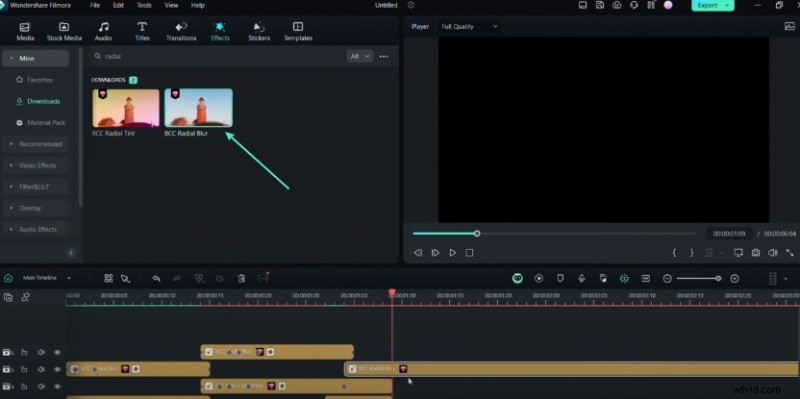Switch to the Stock Media tab
The height and width of the screenshot is (399, 800).
click(64, 32)
